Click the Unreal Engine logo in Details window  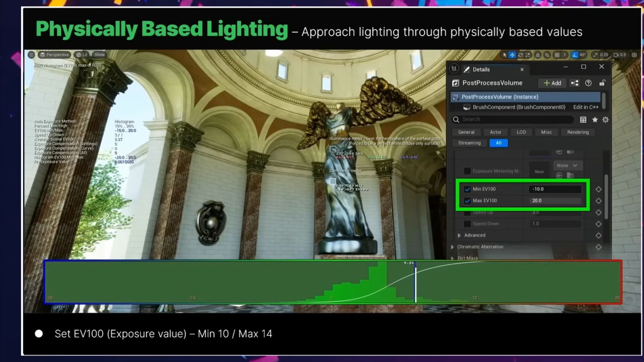tap(454, 69)
